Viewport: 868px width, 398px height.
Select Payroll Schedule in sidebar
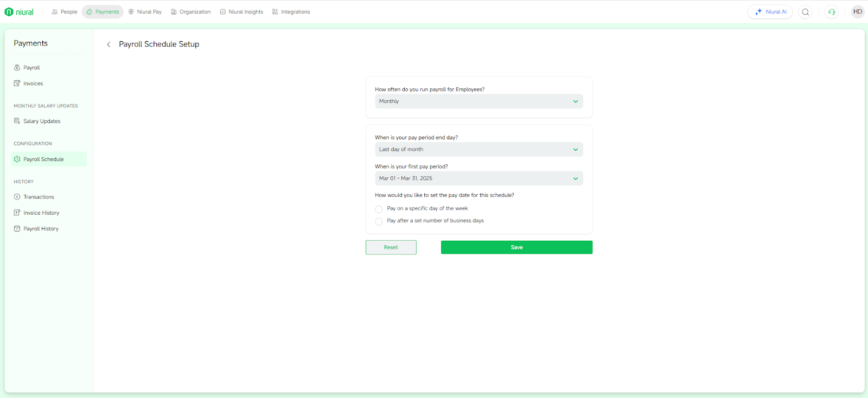coord(49,159)
